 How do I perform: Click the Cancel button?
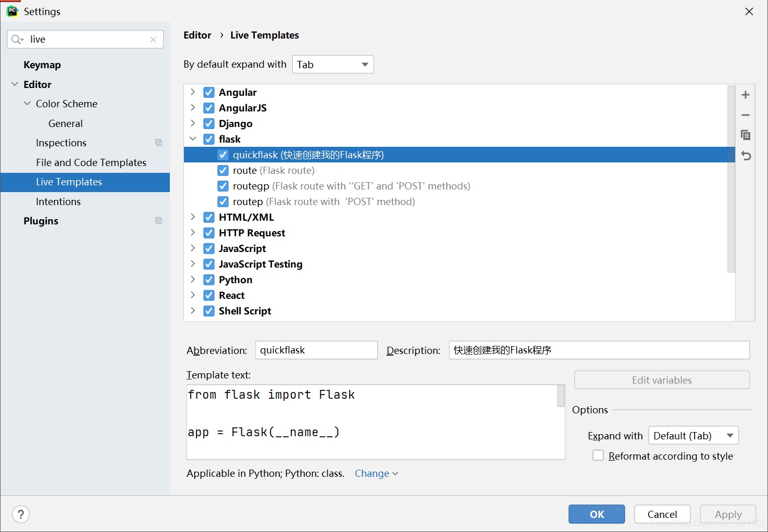coord(662,514)
